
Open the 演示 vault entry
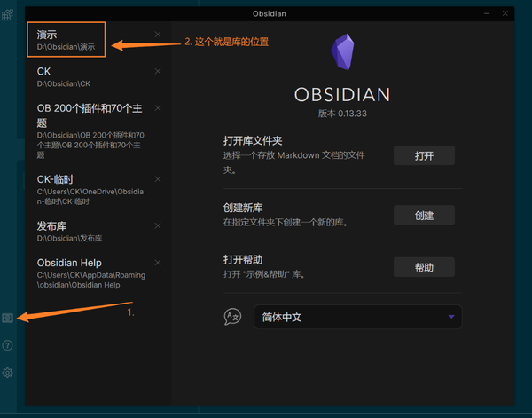tap(66, 40)
